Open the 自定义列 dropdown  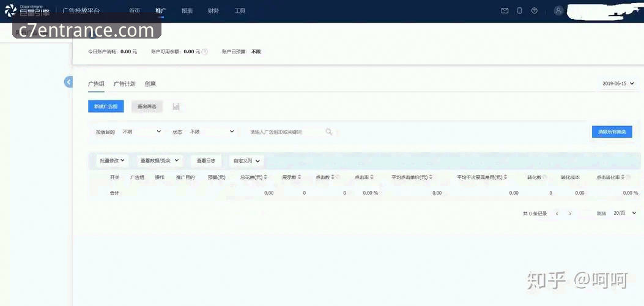click(x=246, y=161)
